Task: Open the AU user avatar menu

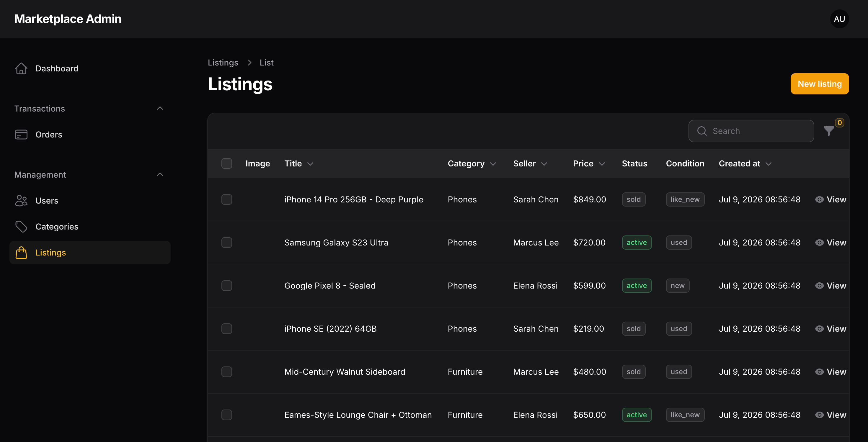Action: (839, 19)
